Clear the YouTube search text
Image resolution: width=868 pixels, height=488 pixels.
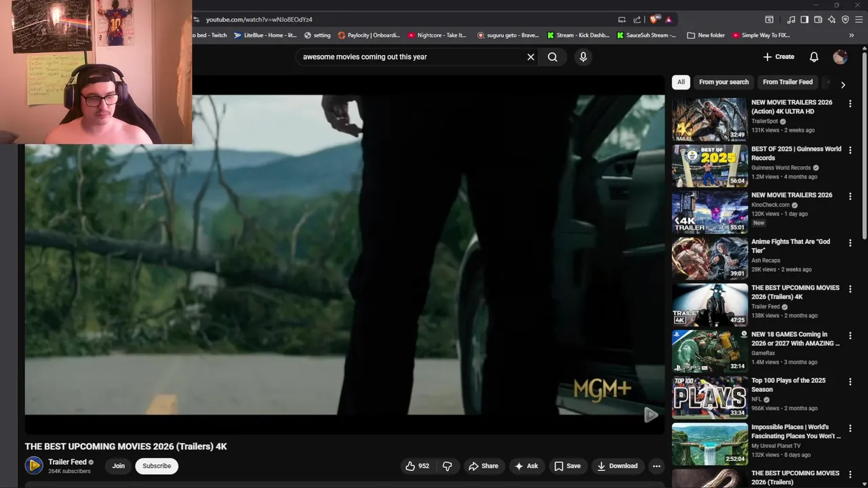(531, 57)
